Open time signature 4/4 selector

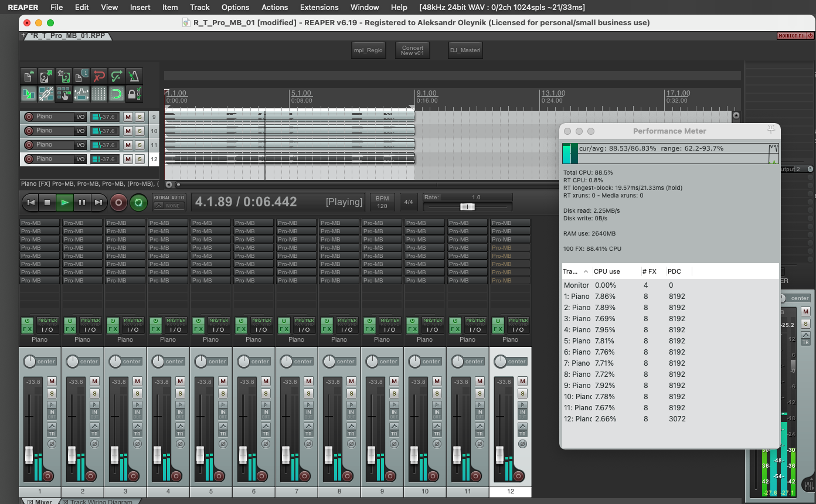pyautogui.click(x=409, y=202)
